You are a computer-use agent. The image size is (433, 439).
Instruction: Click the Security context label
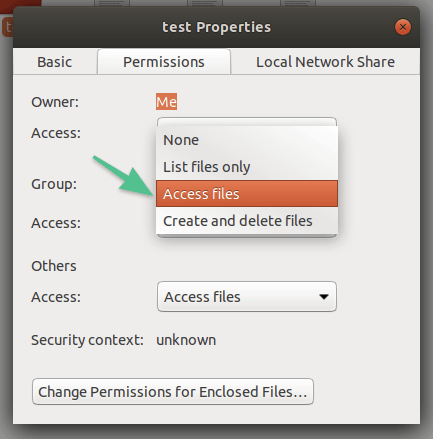tap(87, 340)
